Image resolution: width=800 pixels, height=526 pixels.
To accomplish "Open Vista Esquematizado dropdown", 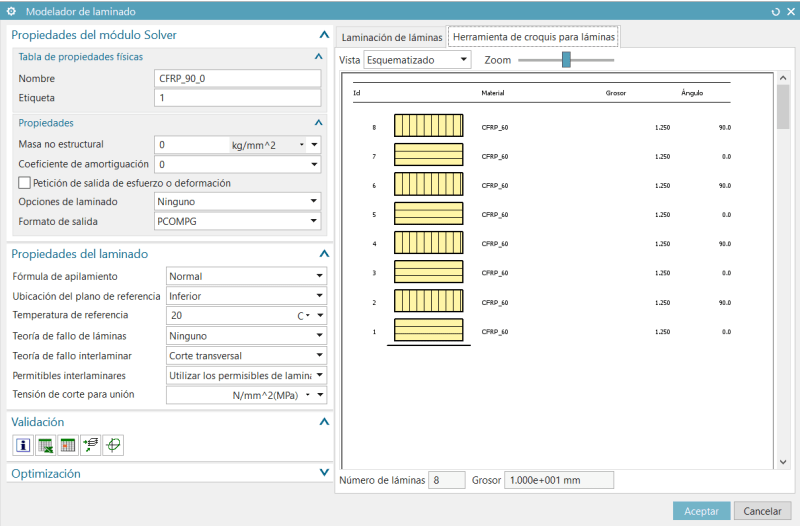I will click(x=463, y=60).
